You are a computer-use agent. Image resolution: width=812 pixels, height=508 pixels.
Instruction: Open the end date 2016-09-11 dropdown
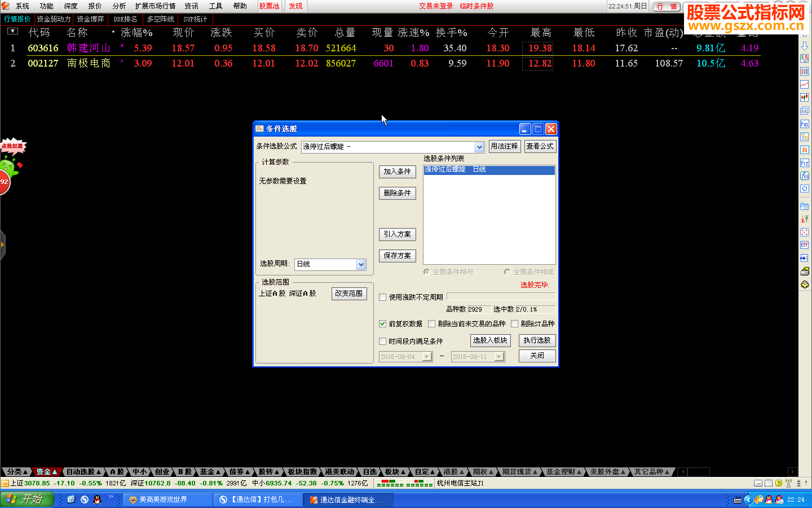pyautogui.click(x=499, y=357)
